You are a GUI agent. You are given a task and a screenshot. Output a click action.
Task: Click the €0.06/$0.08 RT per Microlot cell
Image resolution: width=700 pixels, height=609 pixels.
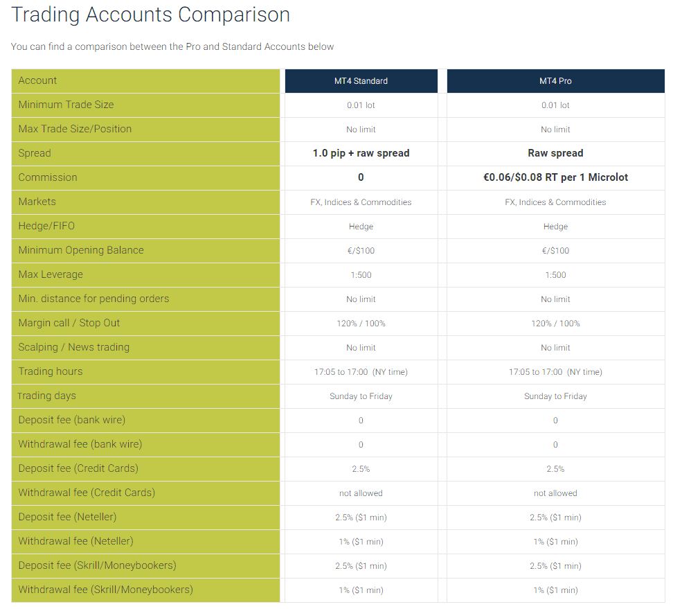(x=555, y=177)
